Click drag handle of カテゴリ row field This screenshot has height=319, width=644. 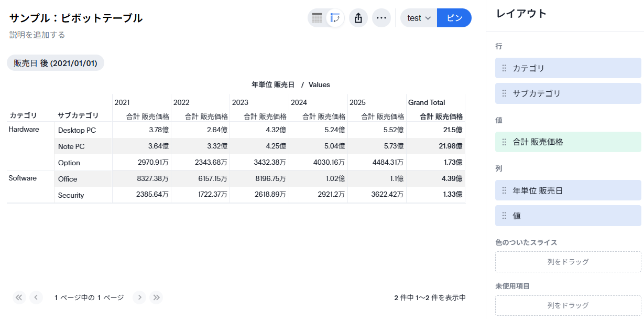[504, 68]
